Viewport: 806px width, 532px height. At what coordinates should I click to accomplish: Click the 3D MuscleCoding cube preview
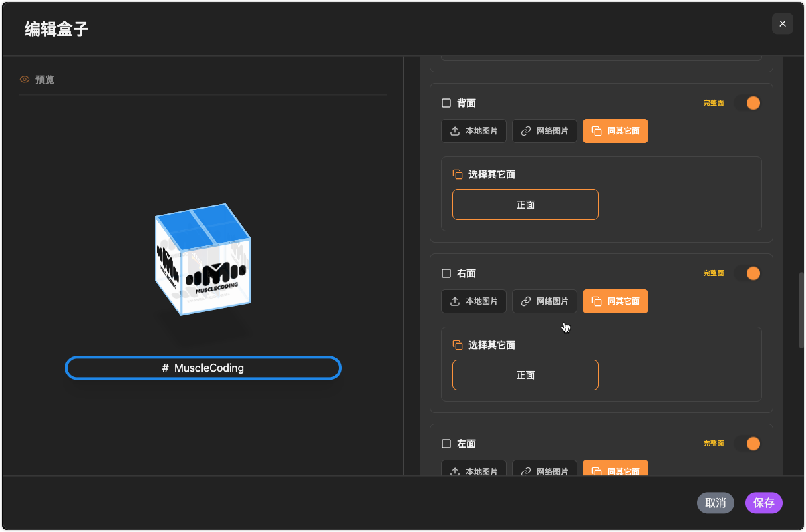tap(203, 259)
